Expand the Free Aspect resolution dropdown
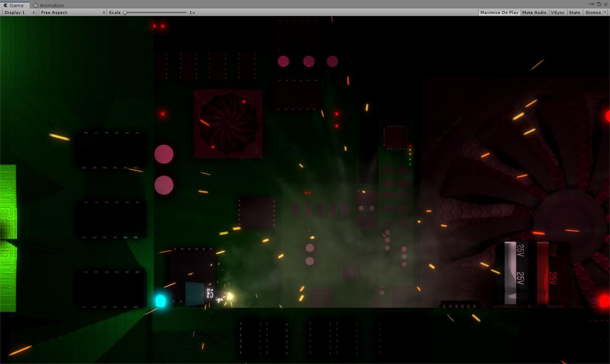 72,12
